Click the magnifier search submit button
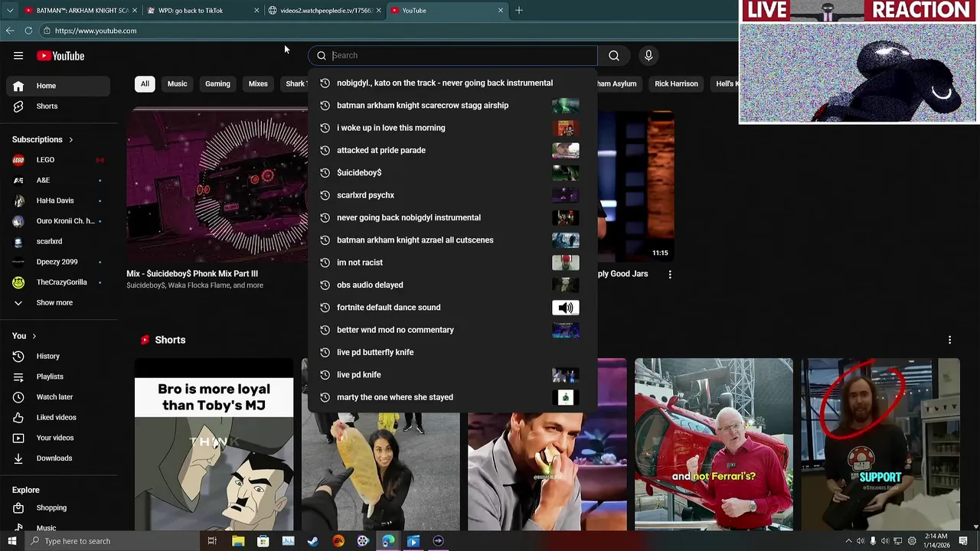 (x=614, y=55)
